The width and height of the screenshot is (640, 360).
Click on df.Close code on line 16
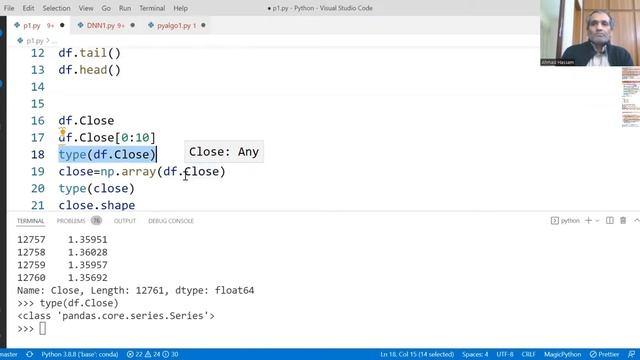pos(86,121)
